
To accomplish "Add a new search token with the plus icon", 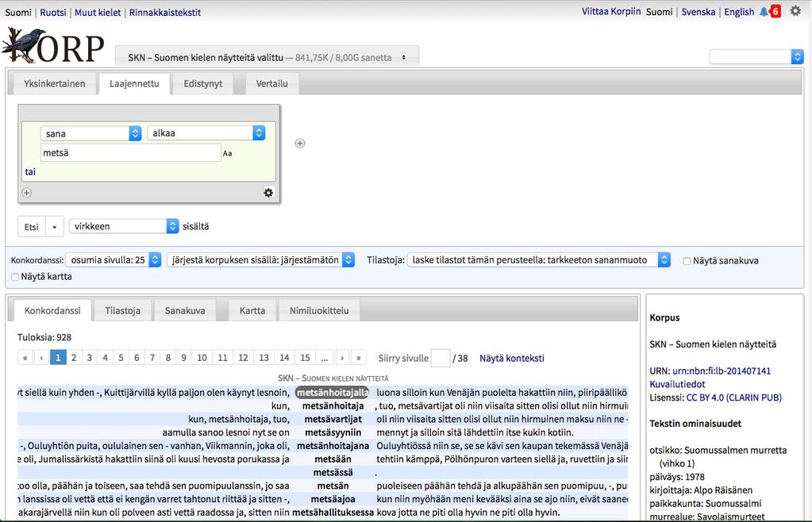I will [x=300, y=144].
